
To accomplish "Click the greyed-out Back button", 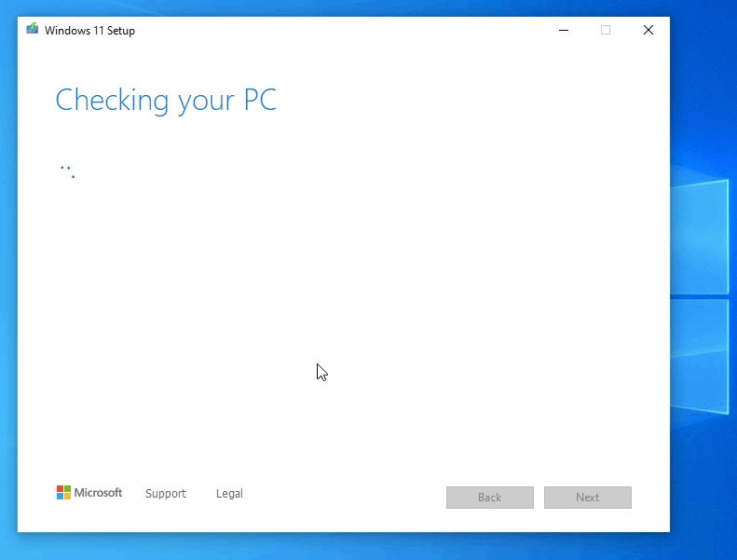I will point(490,498).
